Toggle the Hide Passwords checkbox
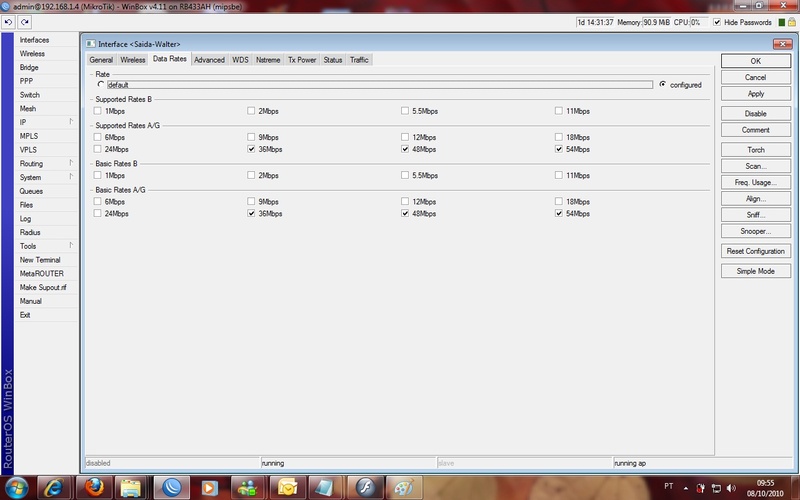This screenshot has height=500, width=800. [717, 22]
